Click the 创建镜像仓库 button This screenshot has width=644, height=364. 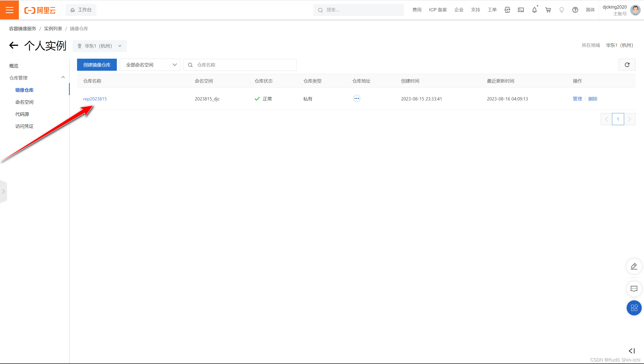97,65
